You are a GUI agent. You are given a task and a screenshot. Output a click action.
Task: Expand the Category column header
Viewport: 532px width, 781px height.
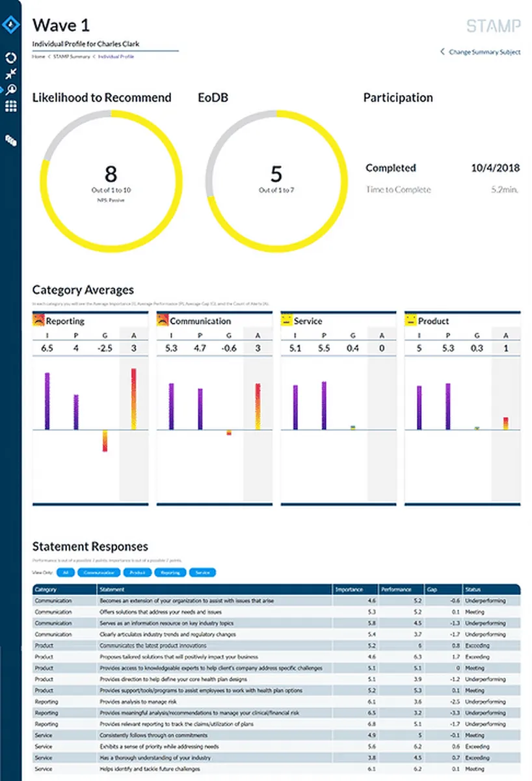click(44, 588)
